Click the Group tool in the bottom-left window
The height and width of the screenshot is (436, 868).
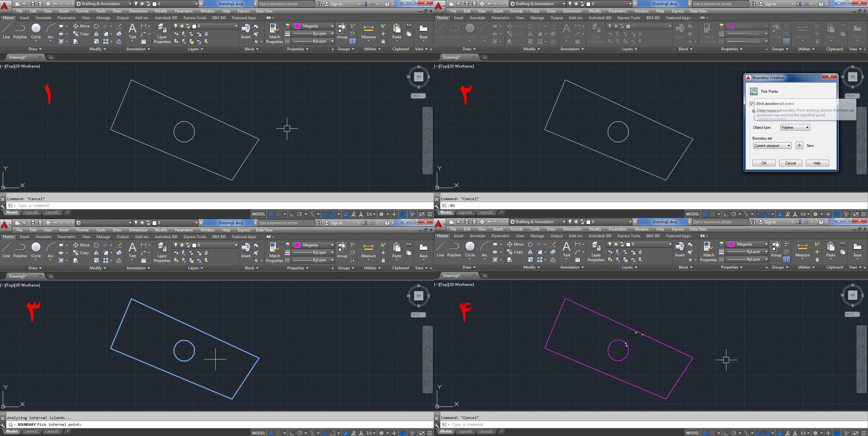click(342, 250)
